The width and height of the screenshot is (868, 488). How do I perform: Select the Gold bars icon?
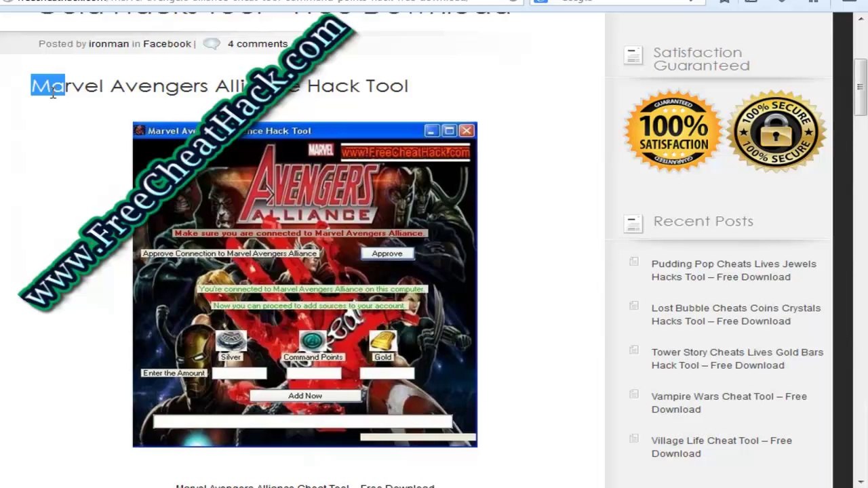383,341
